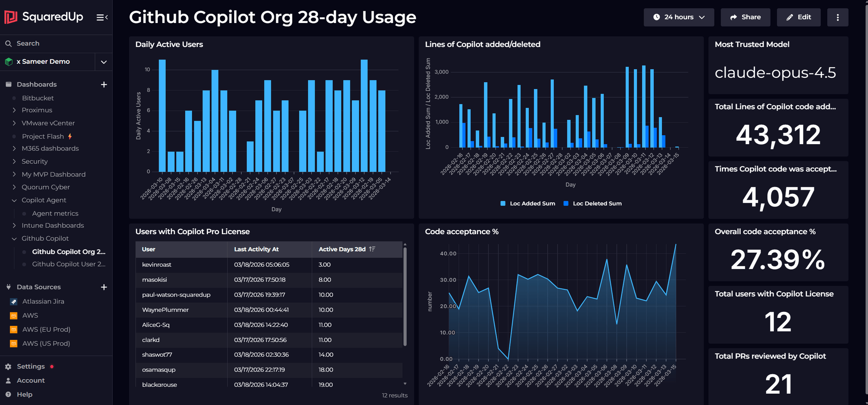Open the Settings menu item
Screen dimensions: 868x405
pyautogui.click(x=31, y=367)
